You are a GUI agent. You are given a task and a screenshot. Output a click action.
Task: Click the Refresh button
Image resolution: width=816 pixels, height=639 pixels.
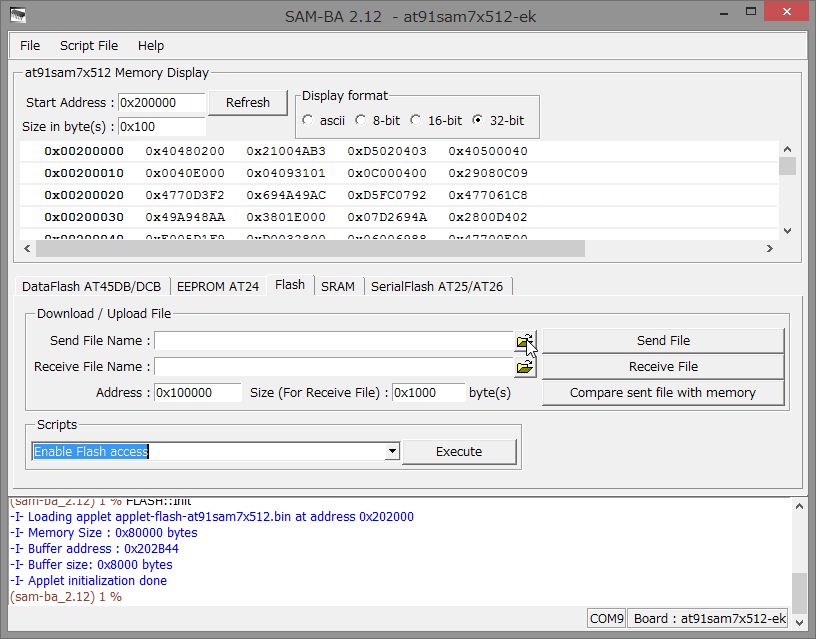coord(248,103)
